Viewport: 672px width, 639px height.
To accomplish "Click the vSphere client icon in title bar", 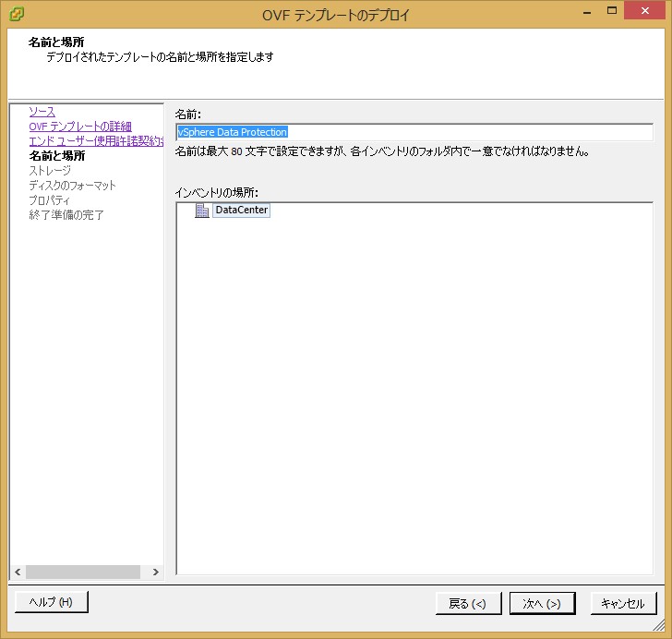I will [17, 14].
